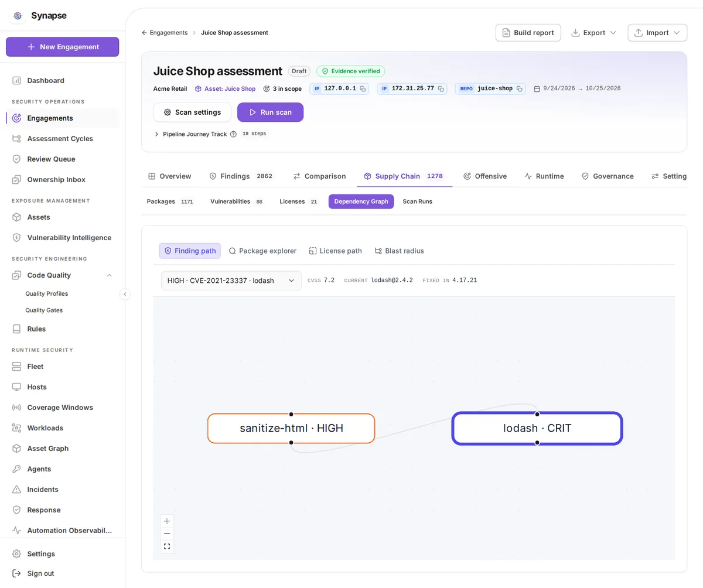The image size is (703, 588).
Task: Open the Packages sub-tab
Action: 170,201
